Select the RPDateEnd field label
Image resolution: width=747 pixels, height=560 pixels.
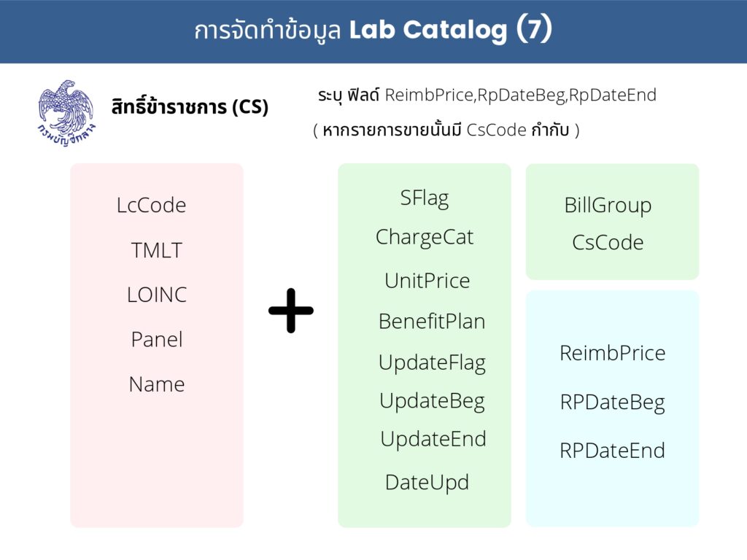point(612,451)
